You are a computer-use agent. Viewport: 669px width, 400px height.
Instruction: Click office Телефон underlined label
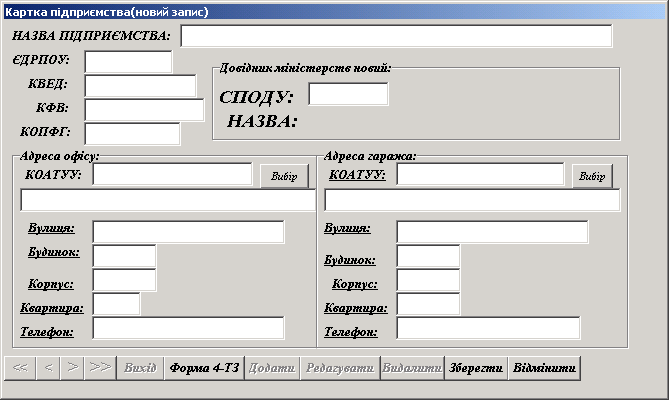[x=47, y=332]
